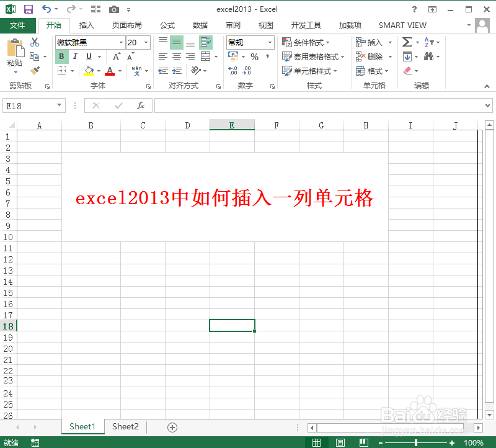Add a new sheet
This screenshot has height=448, width=496.
(x=172, y=428)
